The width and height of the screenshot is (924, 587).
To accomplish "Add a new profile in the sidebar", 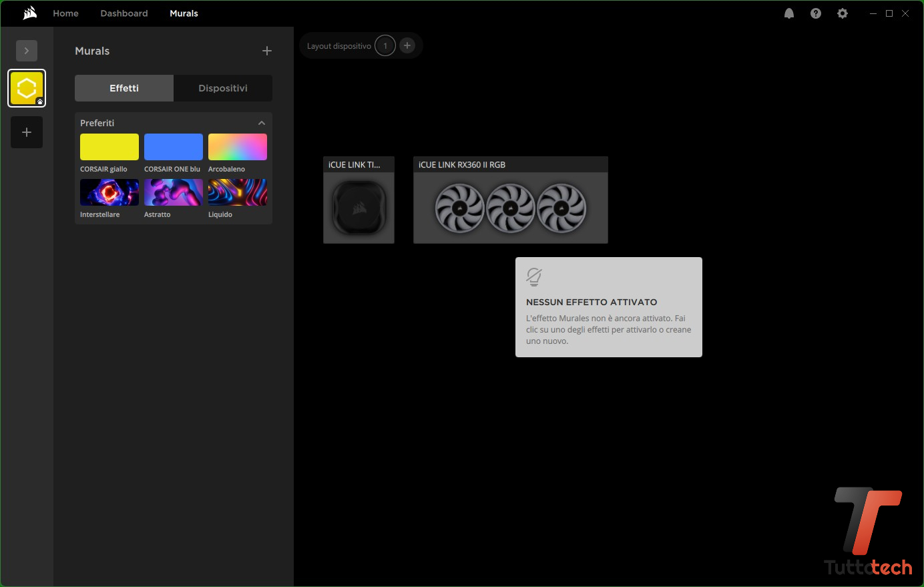I will click(27, 132).
